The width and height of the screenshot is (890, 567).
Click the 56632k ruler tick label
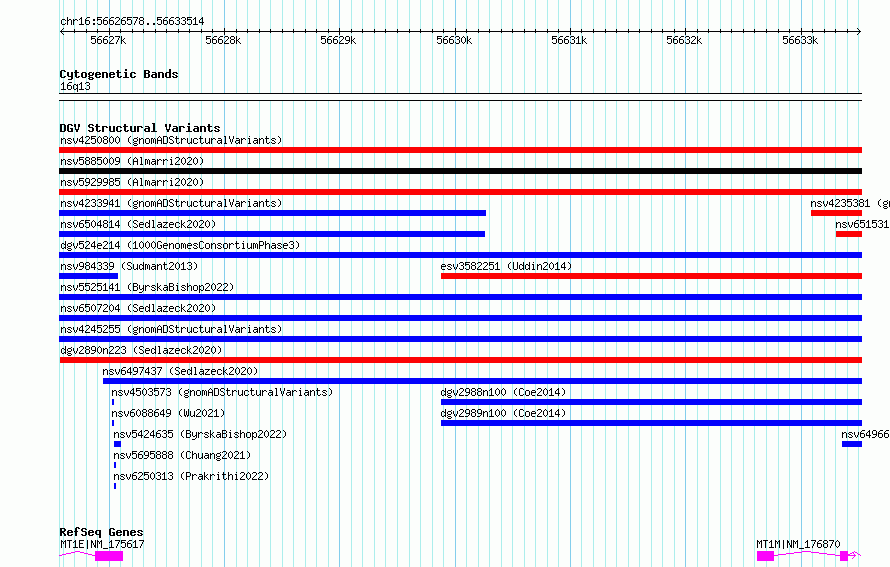coord(684,40)
